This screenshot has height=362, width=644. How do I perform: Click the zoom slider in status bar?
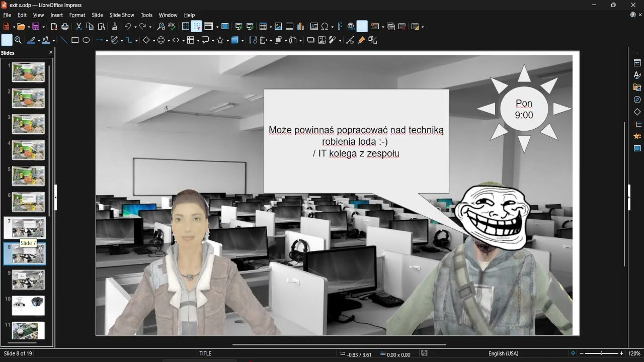tap(602, 354)
